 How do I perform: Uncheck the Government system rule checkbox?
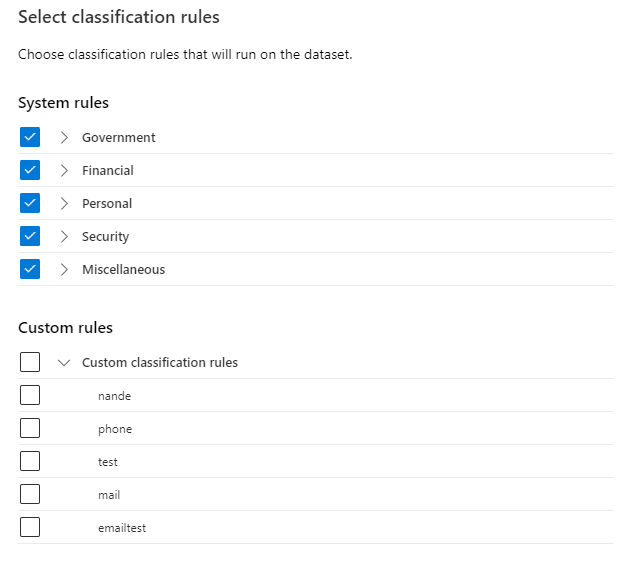pyautogui.click(x=30, y=137)
